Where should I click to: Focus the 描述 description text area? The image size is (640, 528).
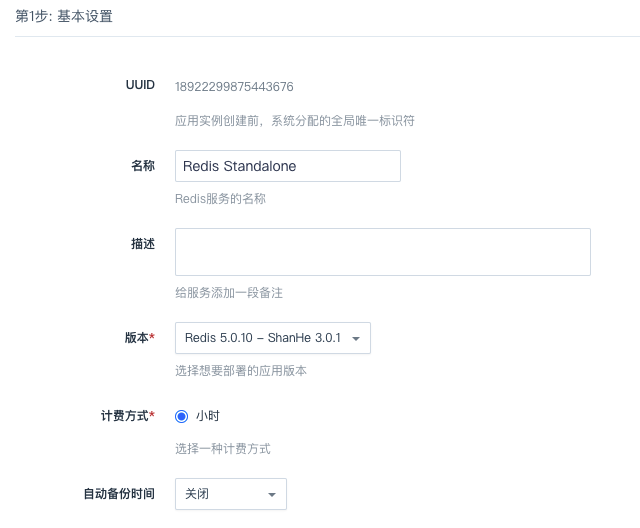tap(383, 252)
